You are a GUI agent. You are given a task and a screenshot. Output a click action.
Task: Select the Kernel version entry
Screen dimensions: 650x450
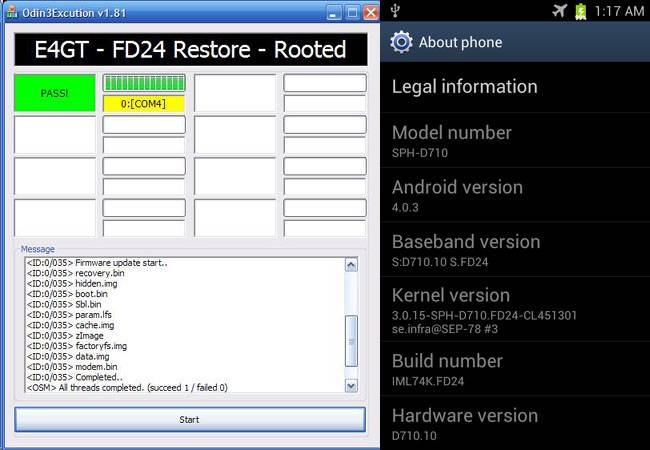515,310
